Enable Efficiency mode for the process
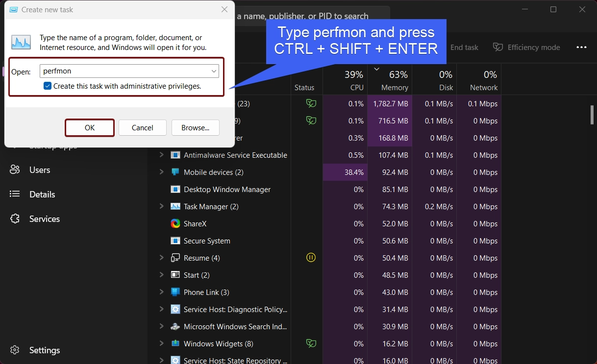 pyautogui.click(x=526, y=48)
